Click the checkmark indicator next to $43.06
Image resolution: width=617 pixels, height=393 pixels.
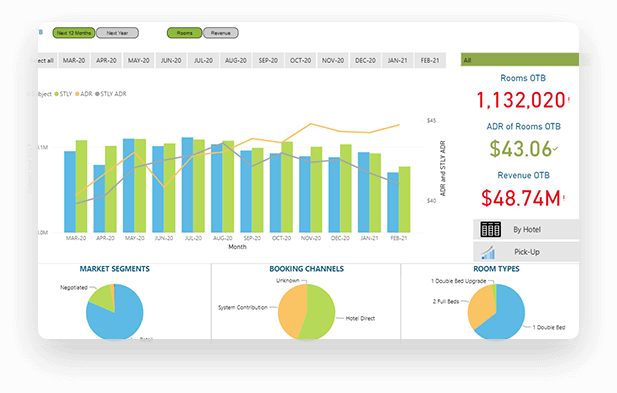555,149
